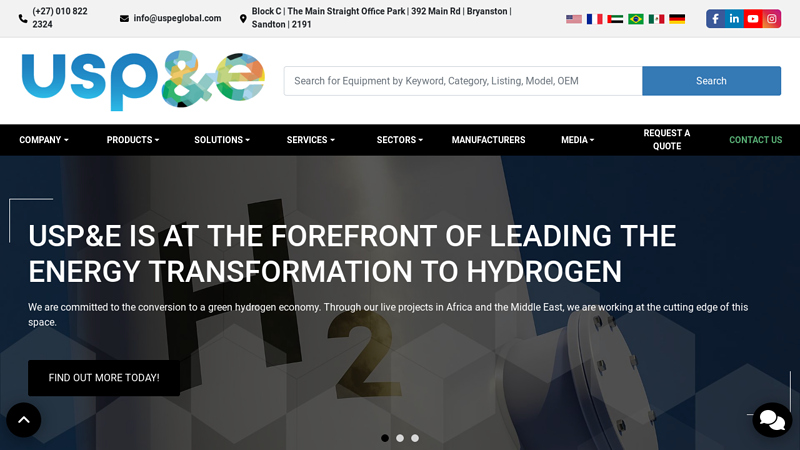Expand the Sectors dropdown menu
Screen dimensions: 800x450
click(x=399, y=140)
